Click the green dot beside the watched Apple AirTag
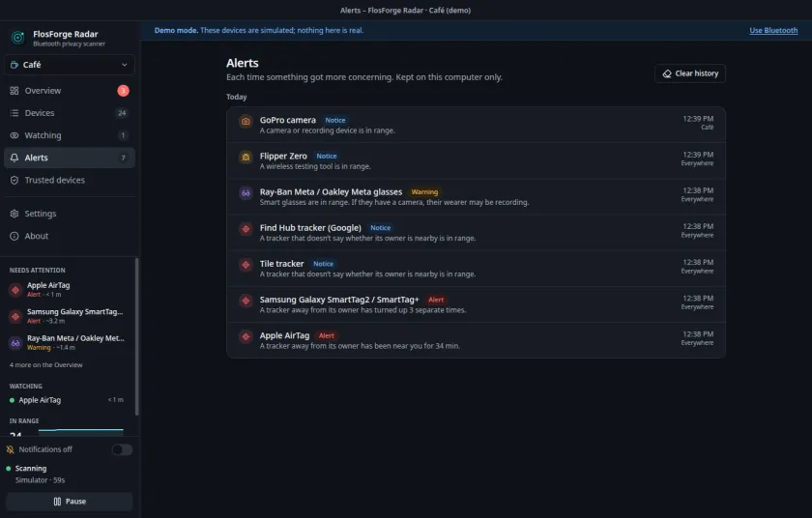This screenshot has width=812, height=518. coord(12,400)
